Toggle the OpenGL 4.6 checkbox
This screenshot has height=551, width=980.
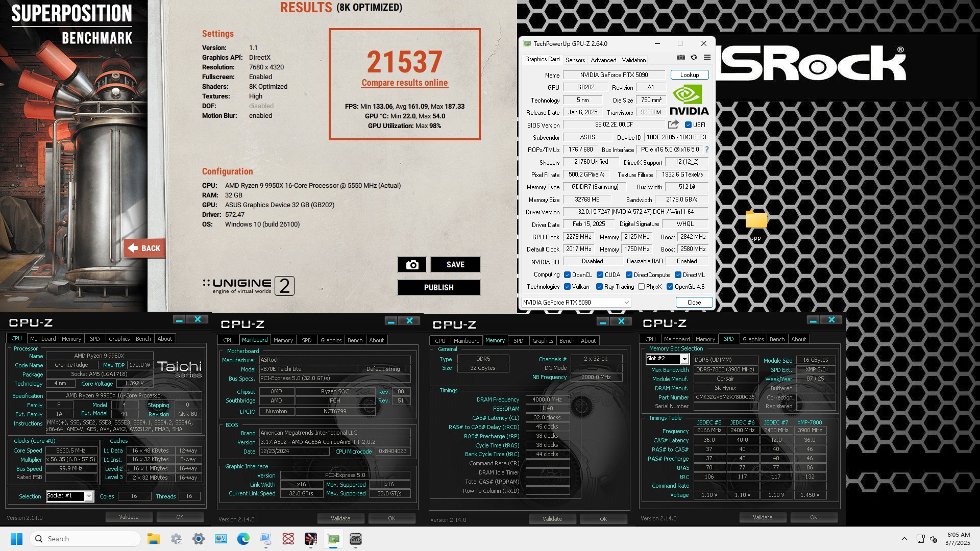670,287
